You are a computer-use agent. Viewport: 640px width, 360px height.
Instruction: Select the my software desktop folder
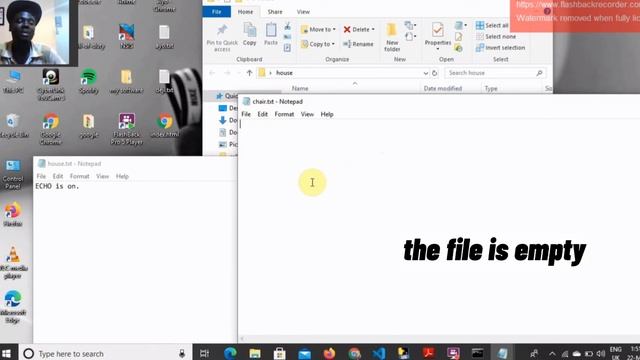tap(126, 82)
